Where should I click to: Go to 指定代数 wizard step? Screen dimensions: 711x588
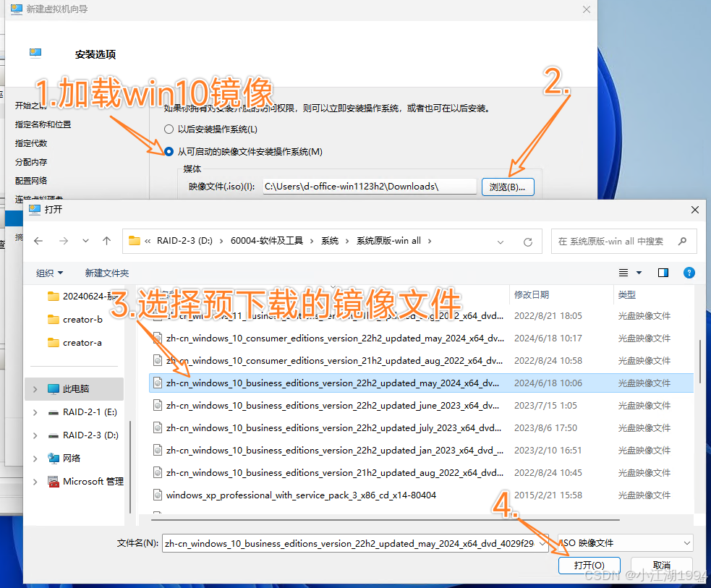[x=31, y=143]
